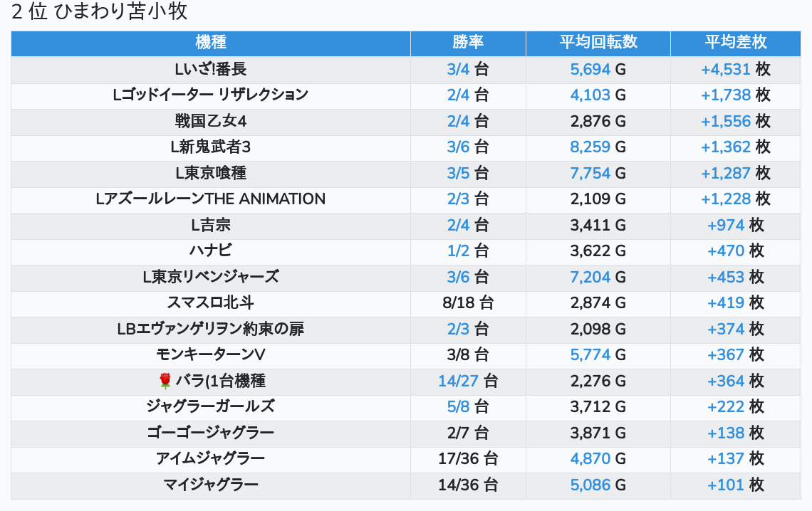This screenshot has width=812, height=511.
Task: Sort table by 勝率 column header
Action: 468,42
